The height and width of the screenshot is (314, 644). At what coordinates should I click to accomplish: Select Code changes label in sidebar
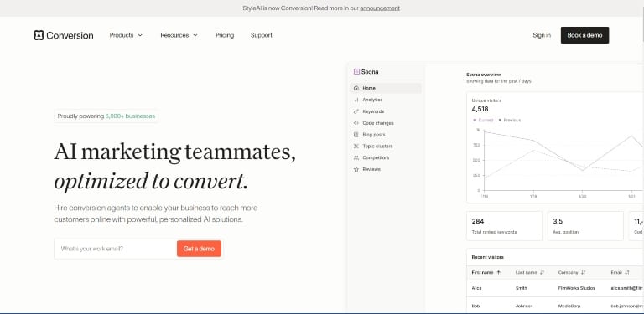point(378,123)
